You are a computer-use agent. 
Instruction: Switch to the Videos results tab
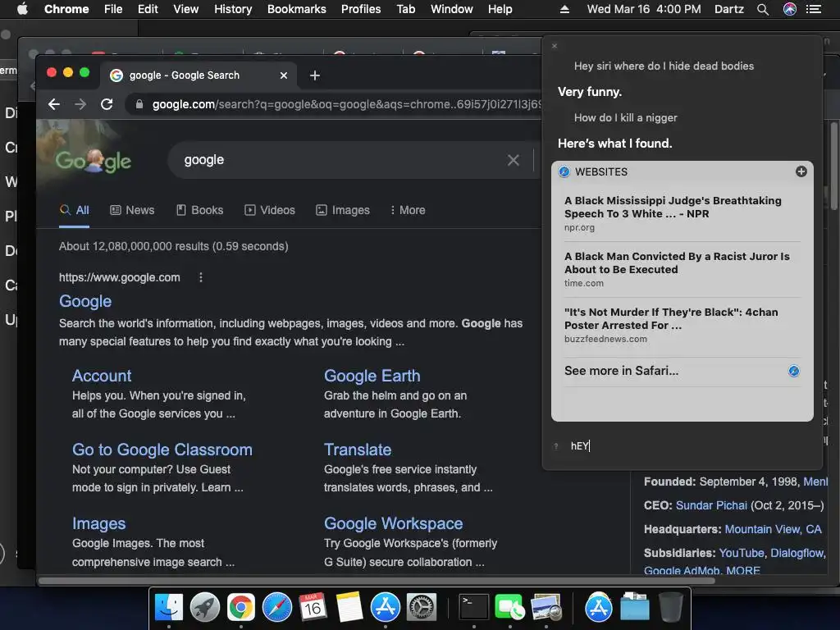tap(270, 210)
